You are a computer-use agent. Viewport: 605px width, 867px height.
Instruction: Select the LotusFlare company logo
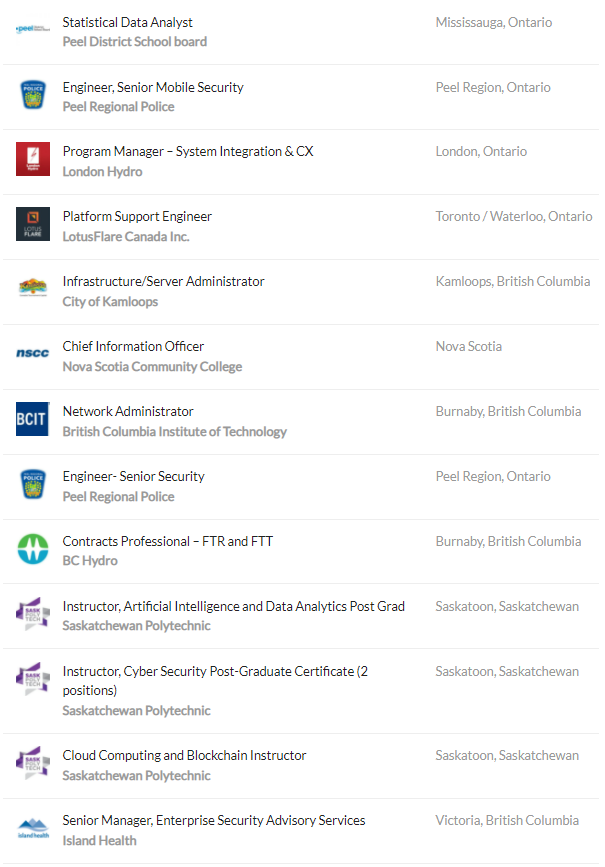coord(33,225)
